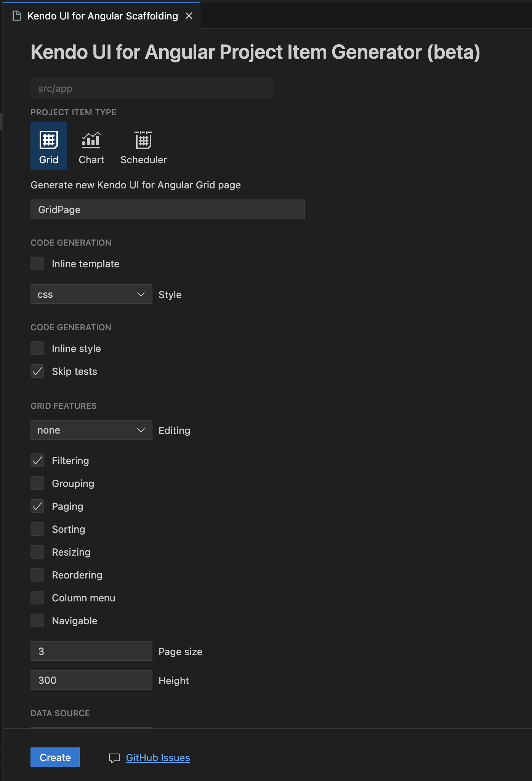This screenshot has width=532, height=781.
Task: Click the 'Reordering' label text
Action: pyautogui.click(x=77, y=575)
